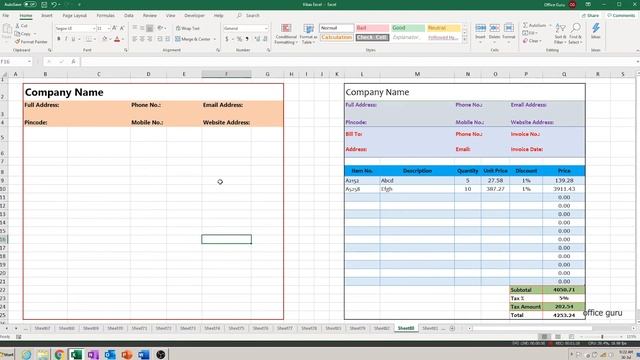This screenshot has width=640, height=360.
Task: Open the Data ribbon tab
Action: (x=129, y=16)
